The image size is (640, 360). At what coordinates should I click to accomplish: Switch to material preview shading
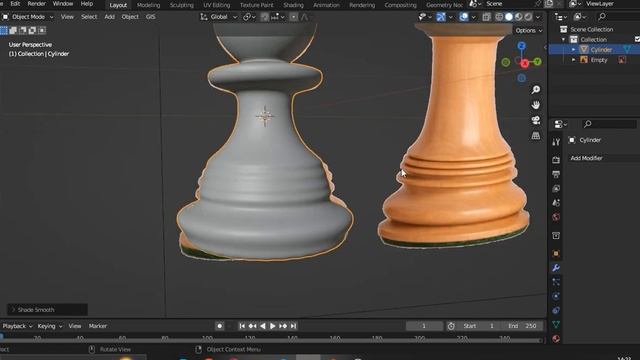[518, 17]
